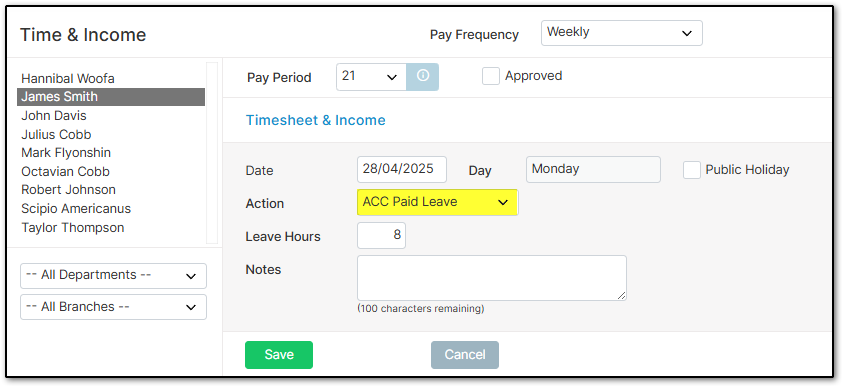843x387 pixels.
Task: Open the Pay Frequency dropdown
Action: [x=621, y=33]
